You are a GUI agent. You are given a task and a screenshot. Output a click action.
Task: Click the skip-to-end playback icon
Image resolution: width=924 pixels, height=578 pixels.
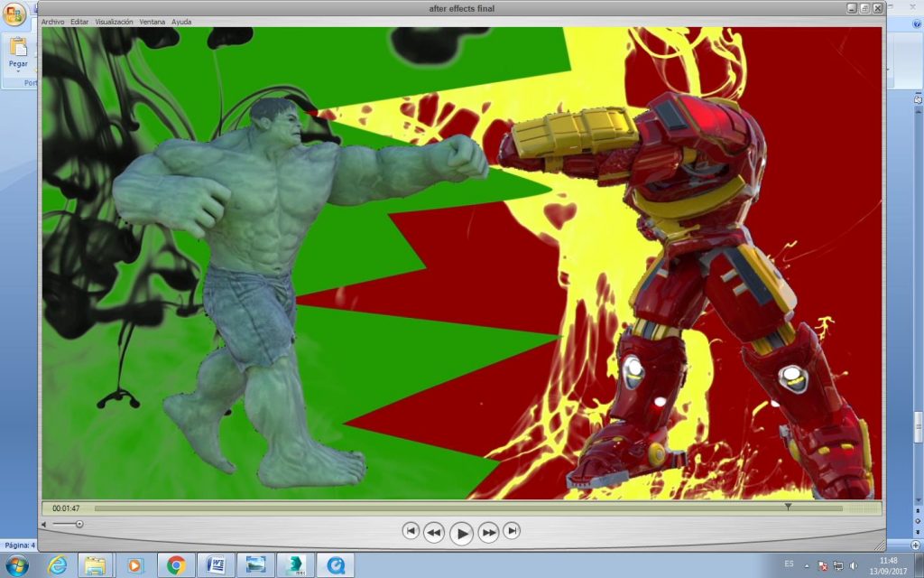click(510, 531)
